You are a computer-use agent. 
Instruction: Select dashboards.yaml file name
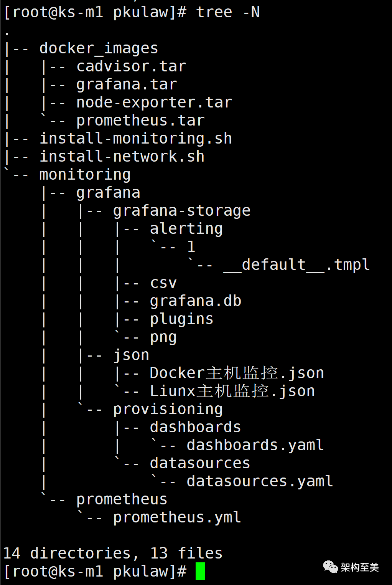tap(255, 446)
